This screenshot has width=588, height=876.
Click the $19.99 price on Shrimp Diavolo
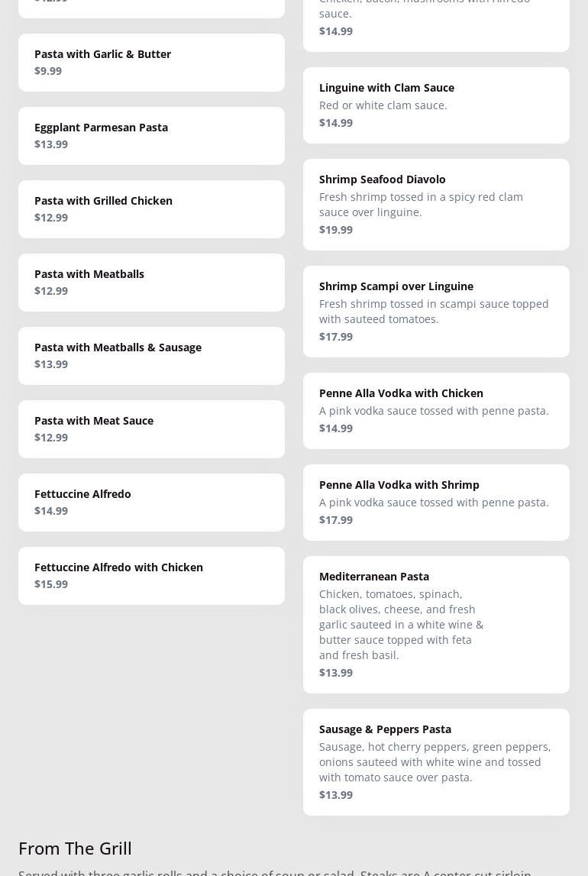pos(336,229)
